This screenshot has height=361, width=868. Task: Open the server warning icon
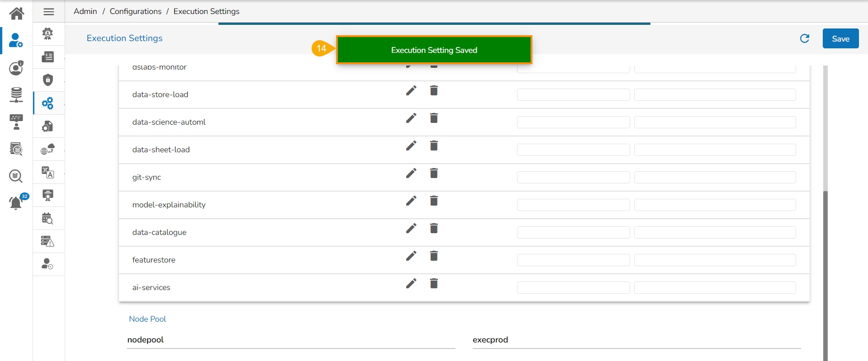[47, 241]
